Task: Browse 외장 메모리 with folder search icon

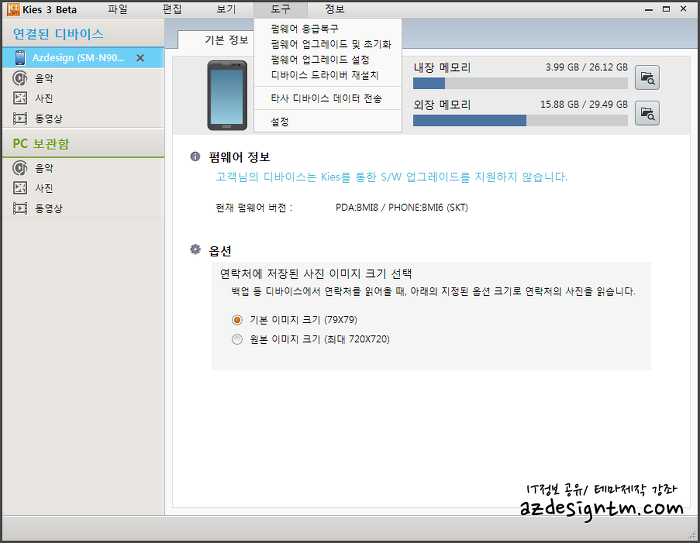Action: click(x=647, y=113)
